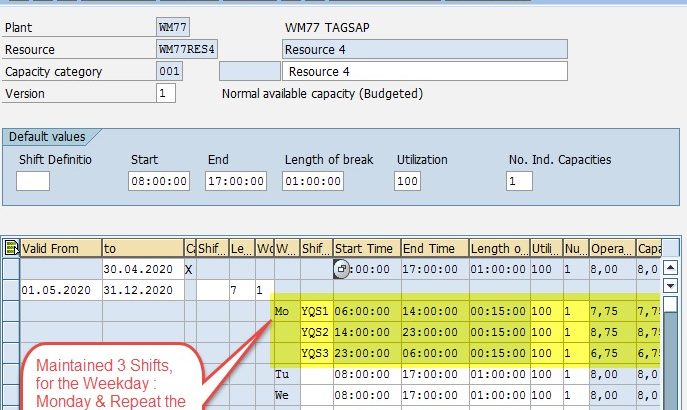The image size is (687, 410).
Task: Open the table settings icon in grid corner
Action: pos(11,248)
